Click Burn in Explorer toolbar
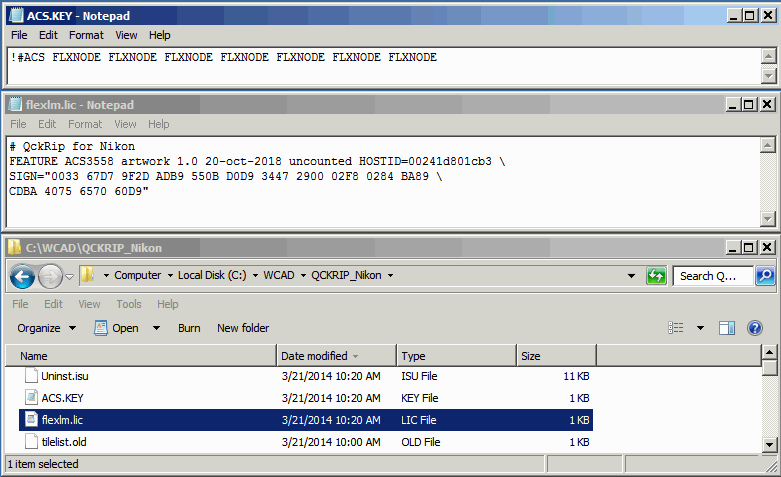781x477 pixels. pos(189,328)
